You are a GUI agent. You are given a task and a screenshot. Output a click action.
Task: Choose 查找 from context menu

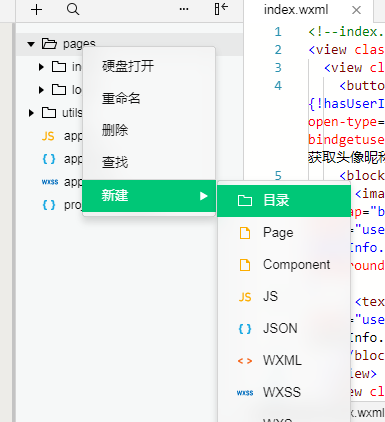[x=149, y=163]
